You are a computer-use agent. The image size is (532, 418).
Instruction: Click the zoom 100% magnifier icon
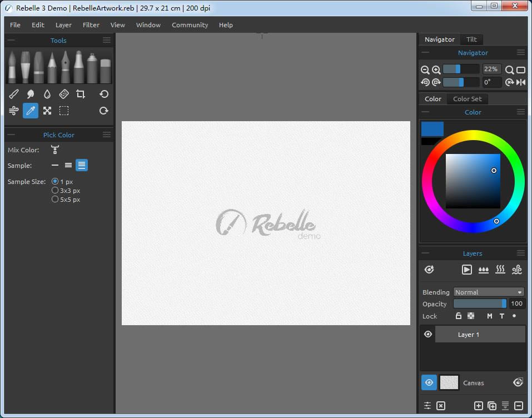509,70
